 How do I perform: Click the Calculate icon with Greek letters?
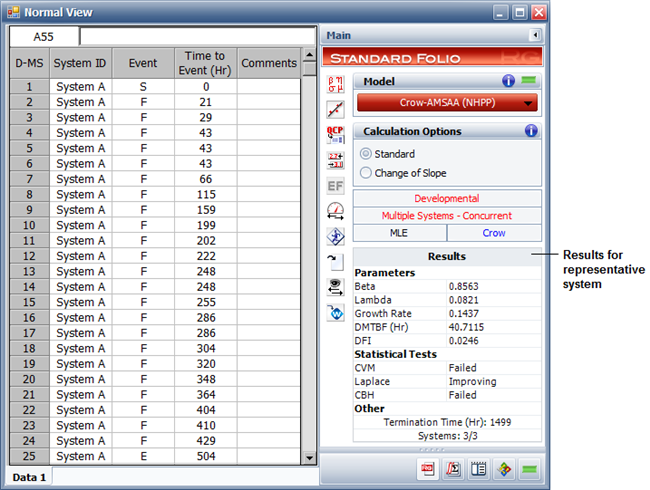pyautogui.click(x=335, y=85)
